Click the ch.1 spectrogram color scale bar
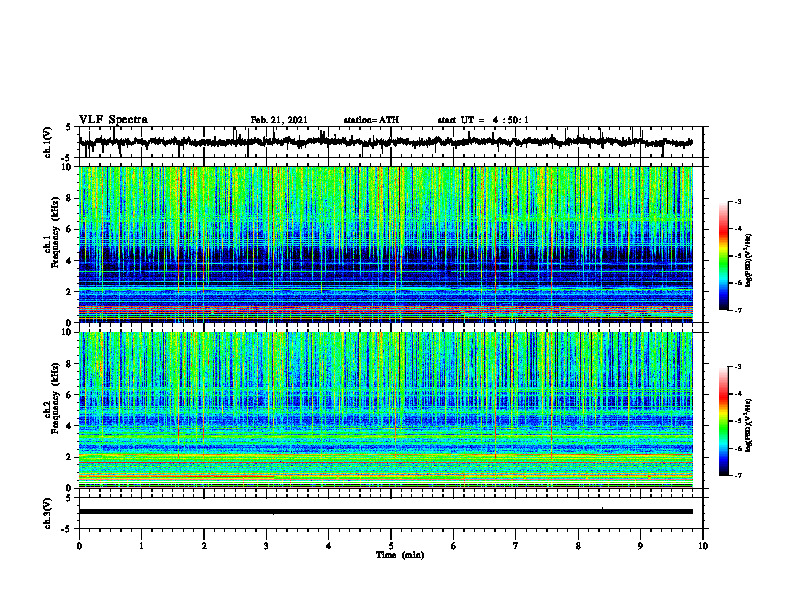Image resolution: width=792 pixels, height=612 pixels. 723,256
